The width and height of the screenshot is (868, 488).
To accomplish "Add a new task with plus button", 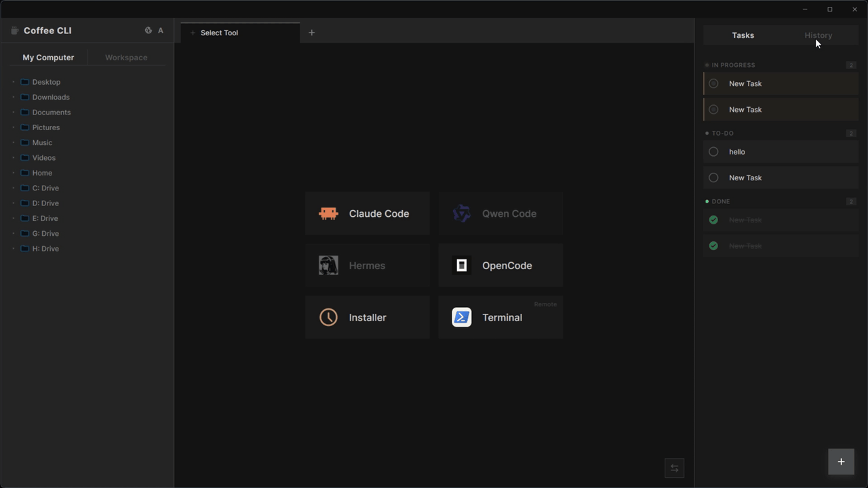I will (x=841, y=462).
